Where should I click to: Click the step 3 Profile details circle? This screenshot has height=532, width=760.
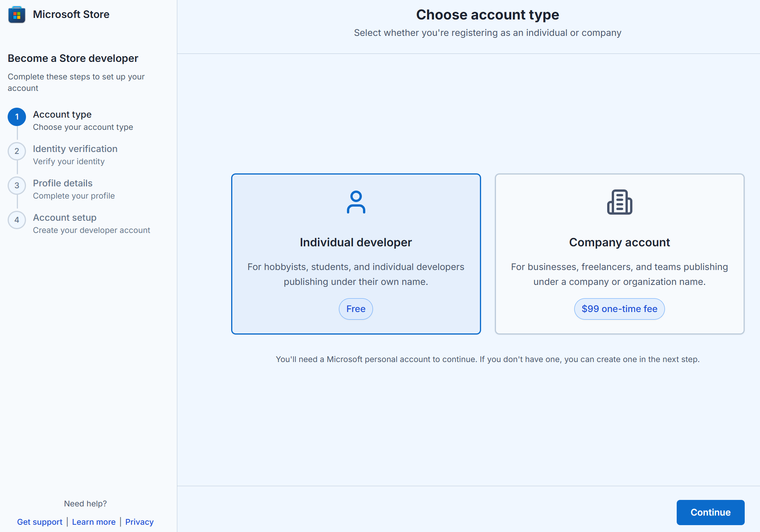pyautogui.click(x=16, y=186)
